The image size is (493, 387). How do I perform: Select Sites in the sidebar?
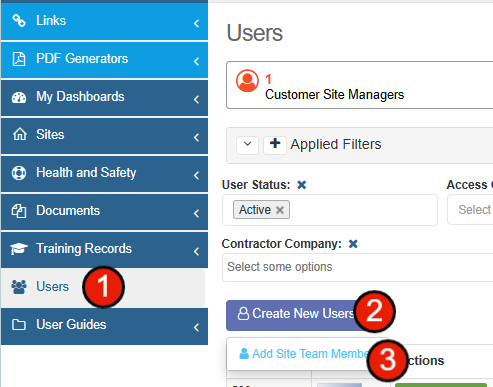[x=104, y=136]
